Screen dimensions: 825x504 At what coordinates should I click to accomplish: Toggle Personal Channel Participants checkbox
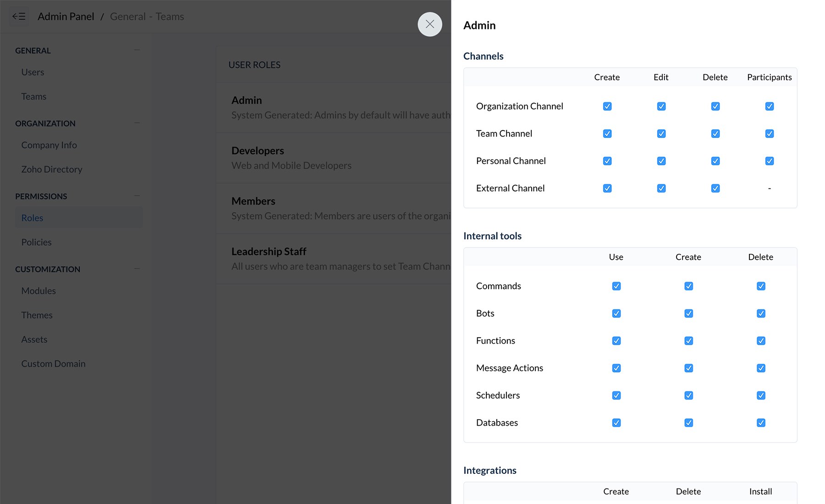770,161
